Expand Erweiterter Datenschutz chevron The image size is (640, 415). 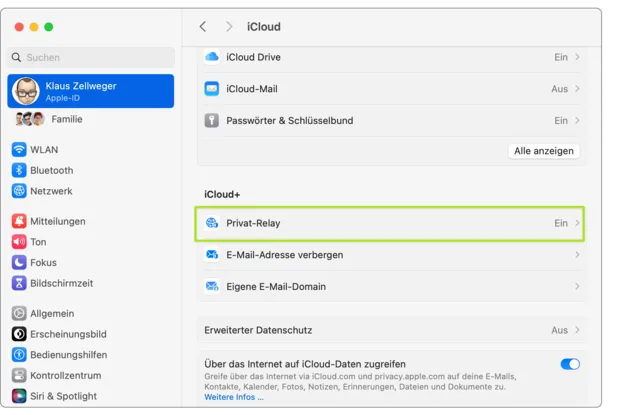[x=577, y=330]
